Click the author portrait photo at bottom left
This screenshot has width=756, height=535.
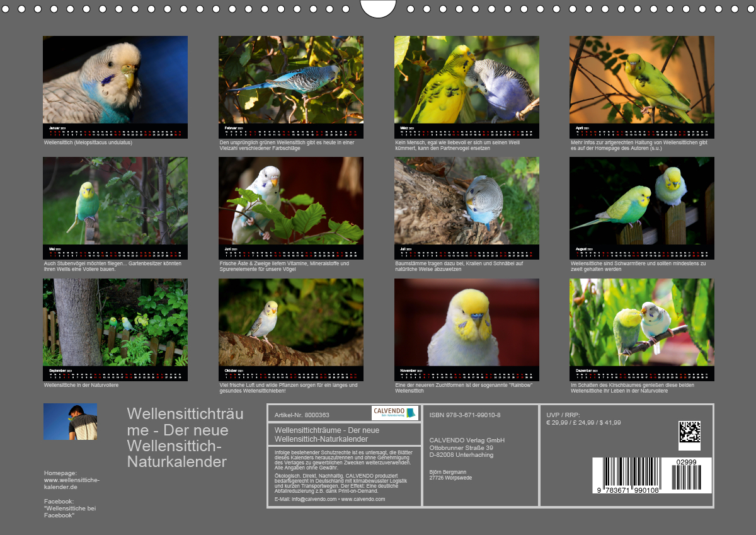(70, 422)
